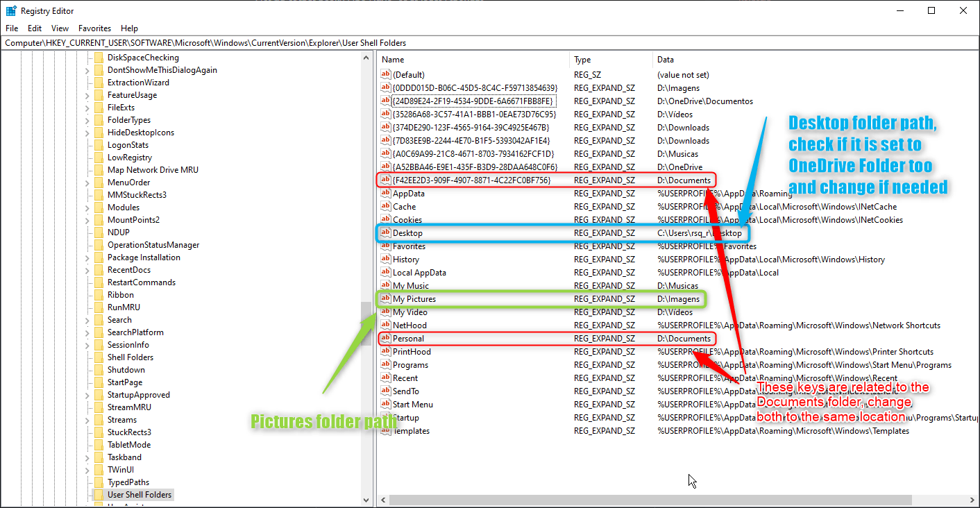Image resolution: width=980 pixels, height=508 pixels.
Task: Click the AppData value icon
Action: (x=386, y=193)
